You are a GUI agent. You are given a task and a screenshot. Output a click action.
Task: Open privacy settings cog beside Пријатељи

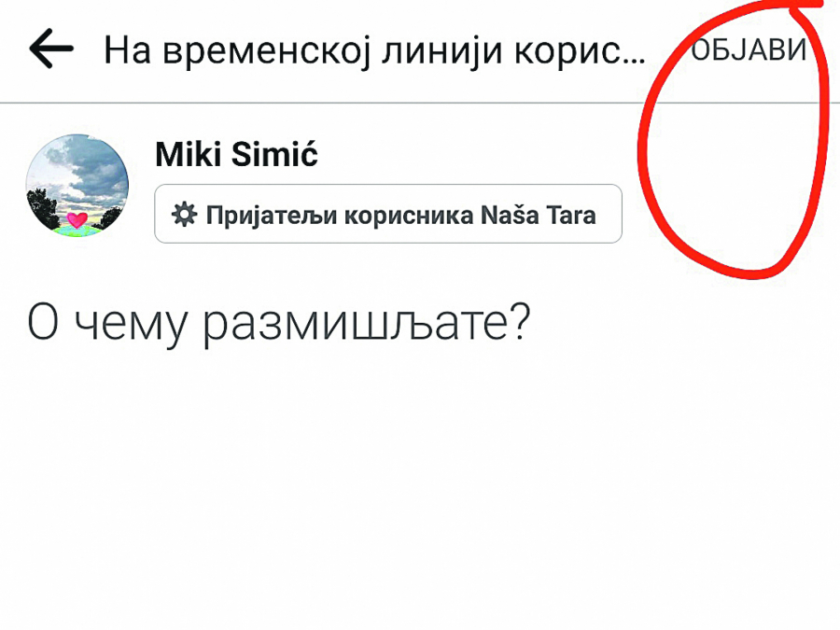[x=185, y=215]
